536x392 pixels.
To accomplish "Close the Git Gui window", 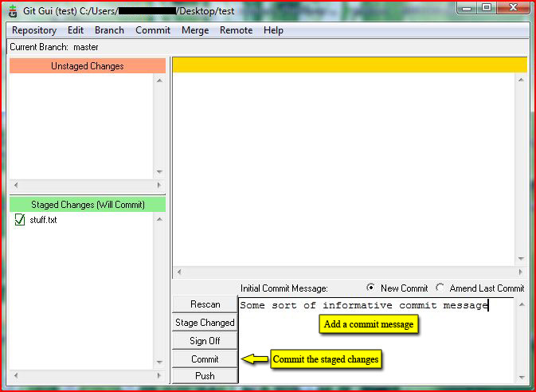I will [x=514, y=8].
